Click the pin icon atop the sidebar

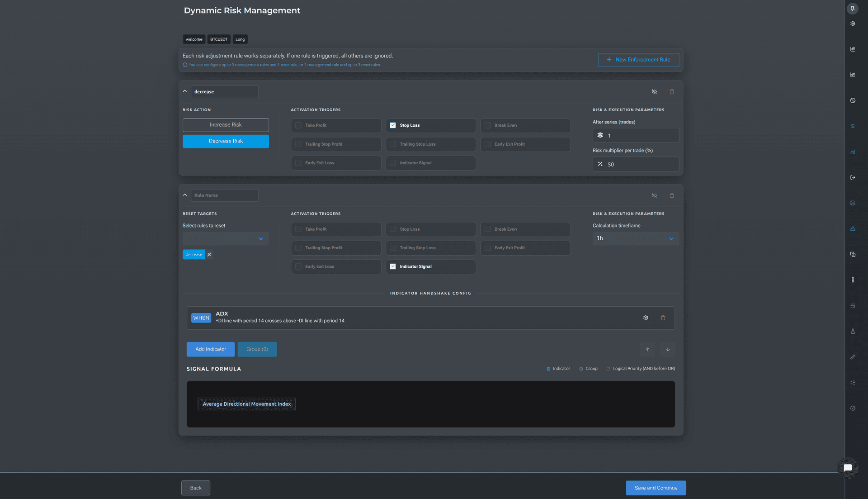[x=853, y=8]
